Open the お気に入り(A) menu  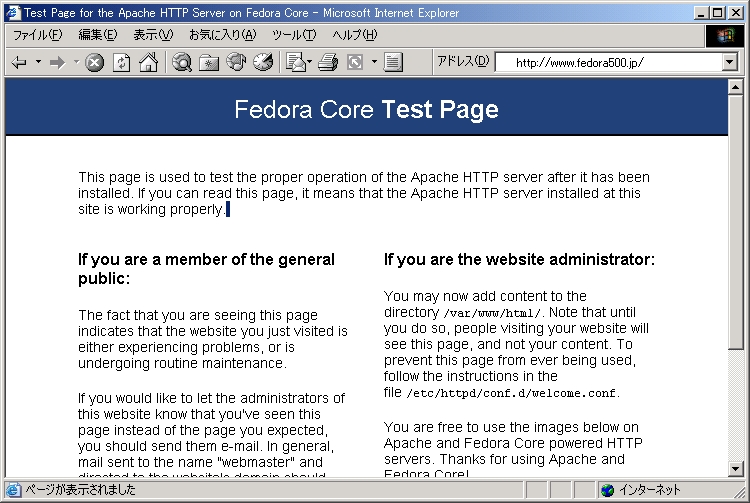(x=222, y=35)
